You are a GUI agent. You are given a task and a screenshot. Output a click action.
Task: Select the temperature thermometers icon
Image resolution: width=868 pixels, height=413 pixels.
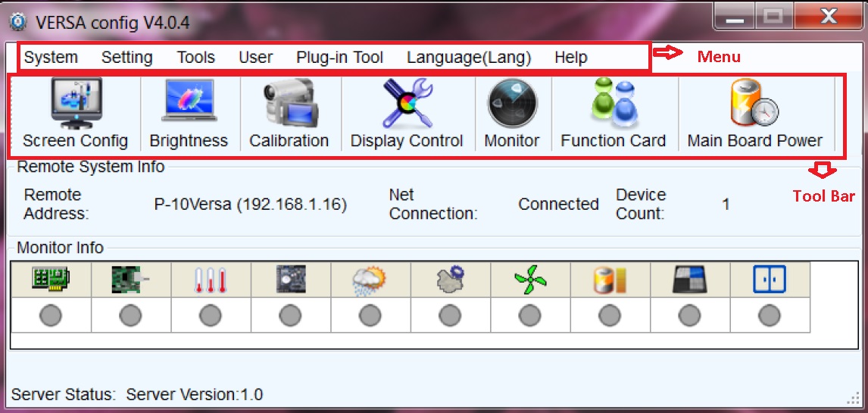point(211,280)
